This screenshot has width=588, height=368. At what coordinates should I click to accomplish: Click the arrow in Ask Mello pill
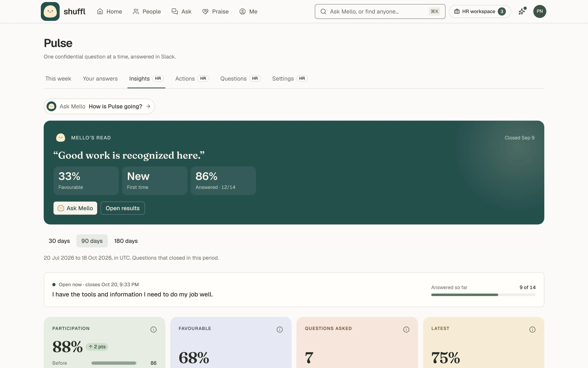[148, 106]
